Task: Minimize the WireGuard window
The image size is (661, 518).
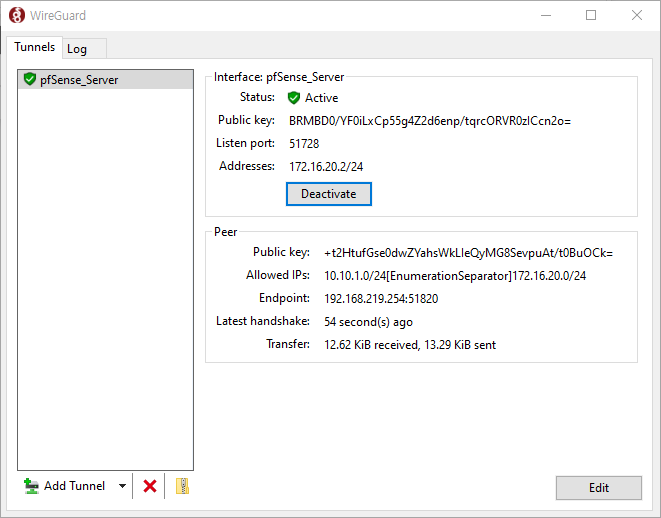Action: [x=546, y=15]
